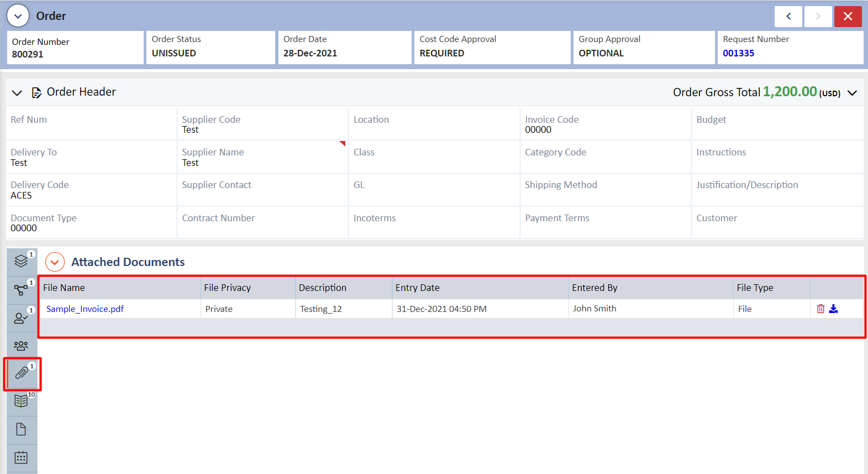Close the Order window with red X
Screen dimensions: 868x474
(x=848, y=17)
